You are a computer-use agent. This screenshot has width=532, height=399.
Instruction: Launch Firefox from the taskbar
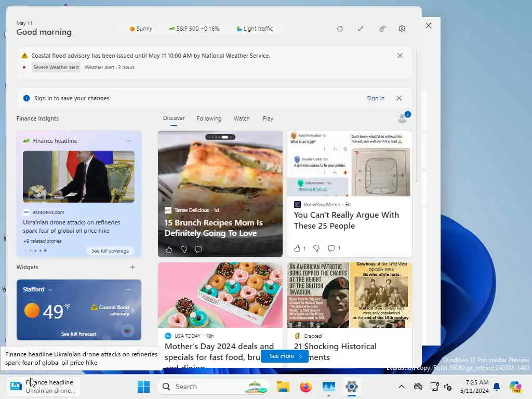pos(305,387)
